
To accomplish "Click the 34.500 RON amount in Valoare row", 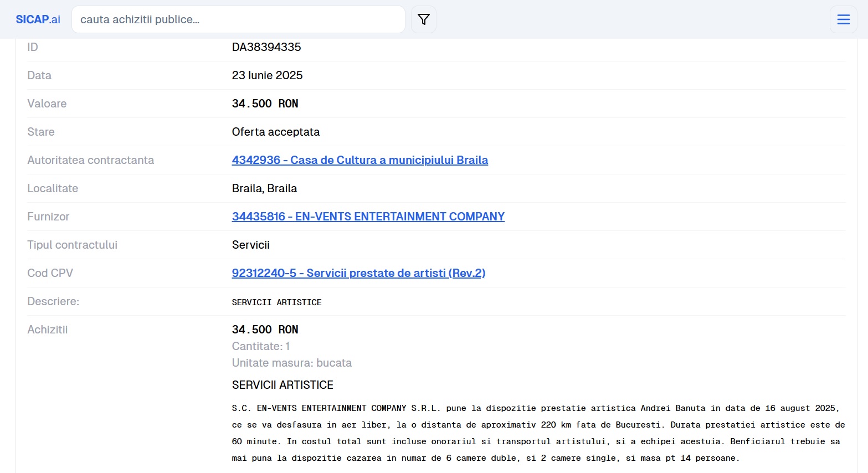I will (x=265, y=104).
